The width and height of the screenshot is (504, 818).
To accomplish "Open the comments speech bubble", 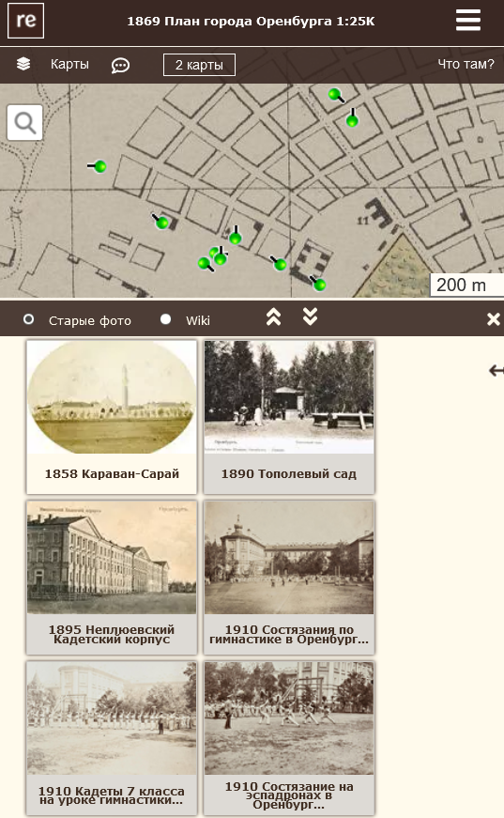I will point(120,65).
